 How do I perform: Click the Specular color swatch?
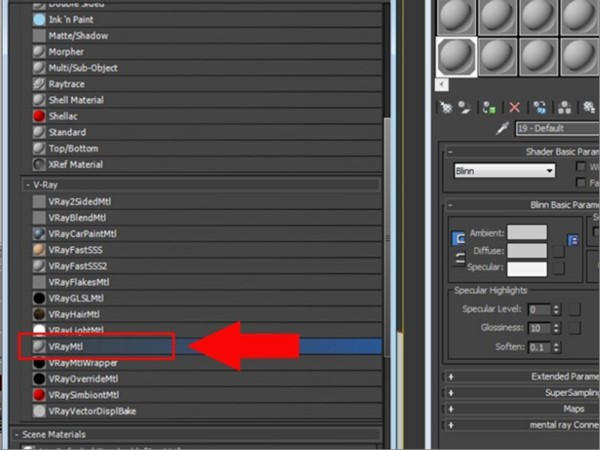[x=526, y=269]
